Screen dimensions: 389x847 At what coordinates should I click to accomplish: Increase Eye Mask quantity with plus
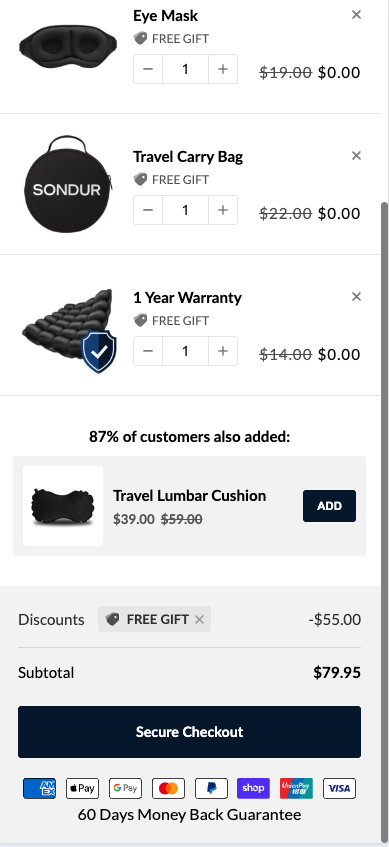coord(223,69)
